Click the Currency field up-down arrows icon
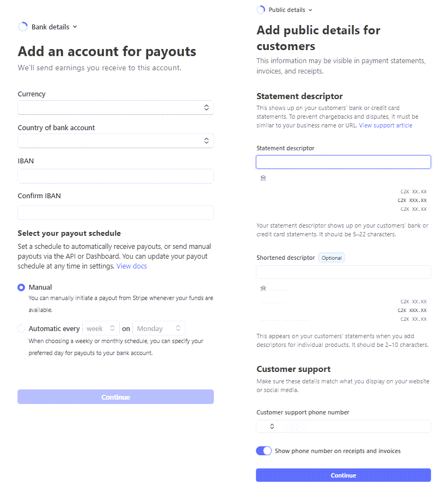This screenshot has width=448, height=495. [x=206, y=108]
